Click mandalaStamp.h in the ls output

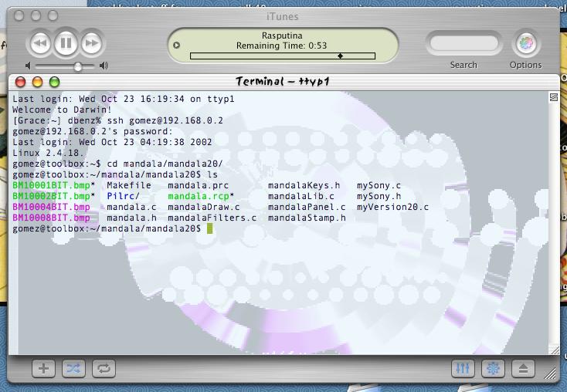307,218
